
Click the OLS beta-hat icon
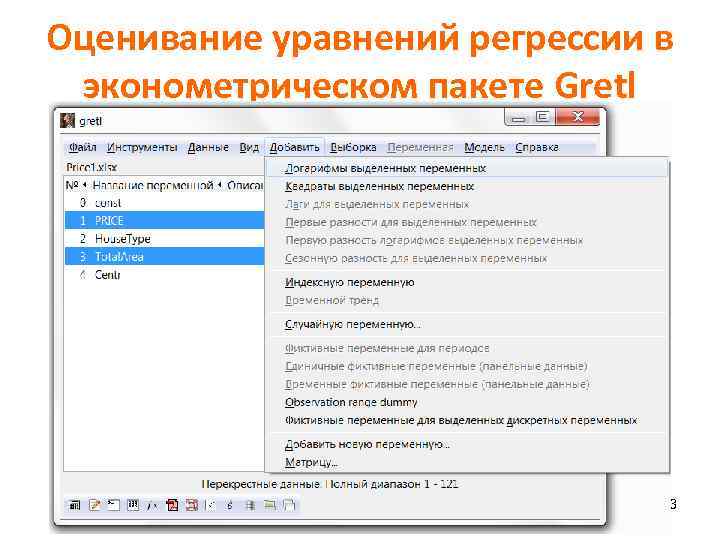coord(230,505)
